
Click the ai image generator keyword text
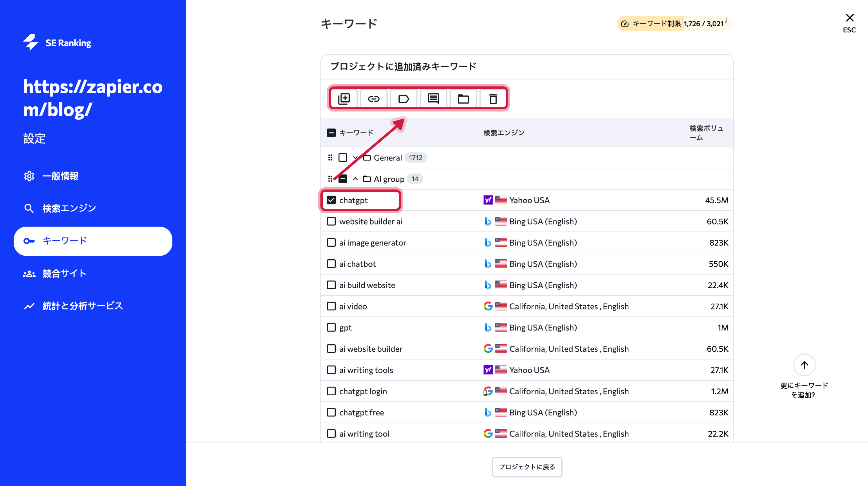pyautogui.click(x=373, y=242)
